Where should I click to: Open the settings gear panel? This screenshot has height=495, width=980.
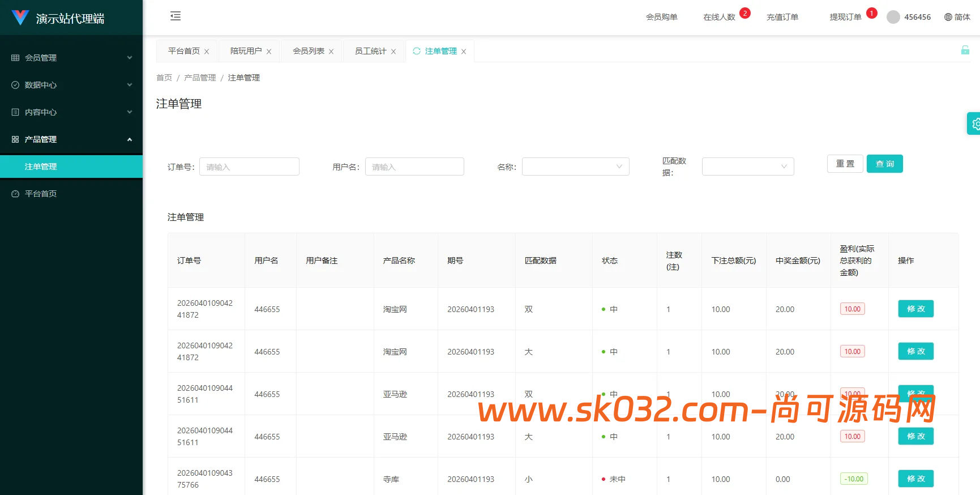(x=975, y=123)
